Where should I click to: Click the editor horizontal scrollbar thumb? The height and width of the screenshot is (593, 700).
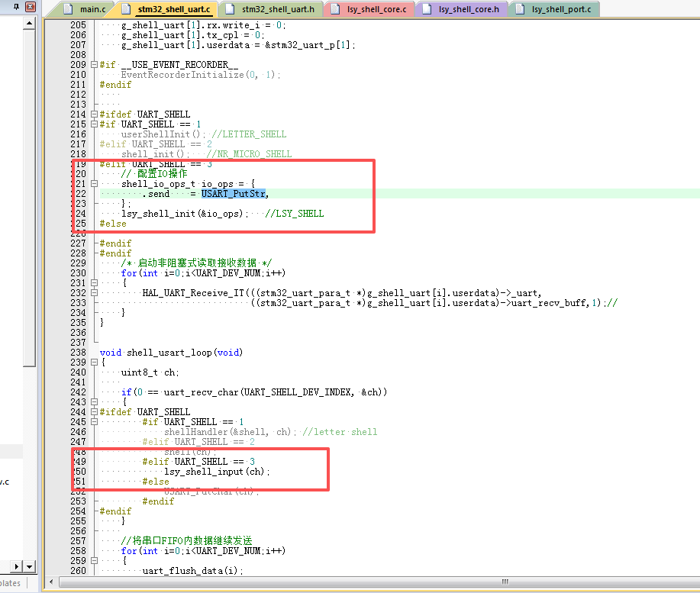tap(505, 582)
